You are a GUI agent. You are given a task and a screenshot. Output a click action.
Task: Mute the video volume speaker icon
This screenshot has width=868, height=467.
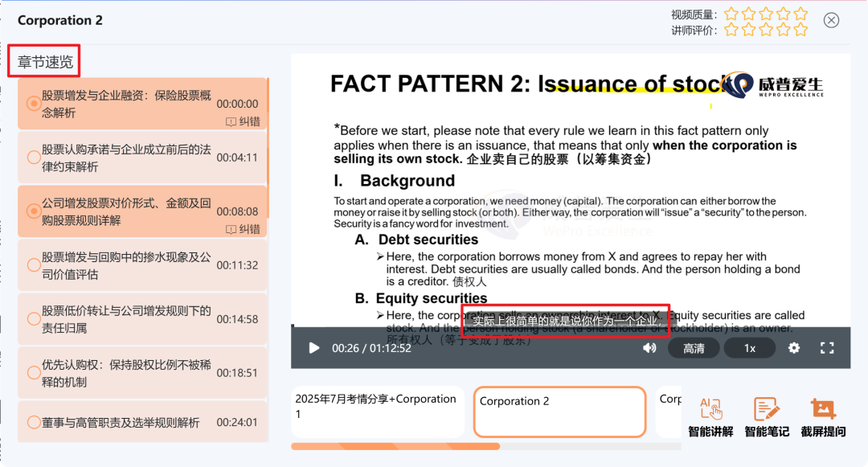649,348
